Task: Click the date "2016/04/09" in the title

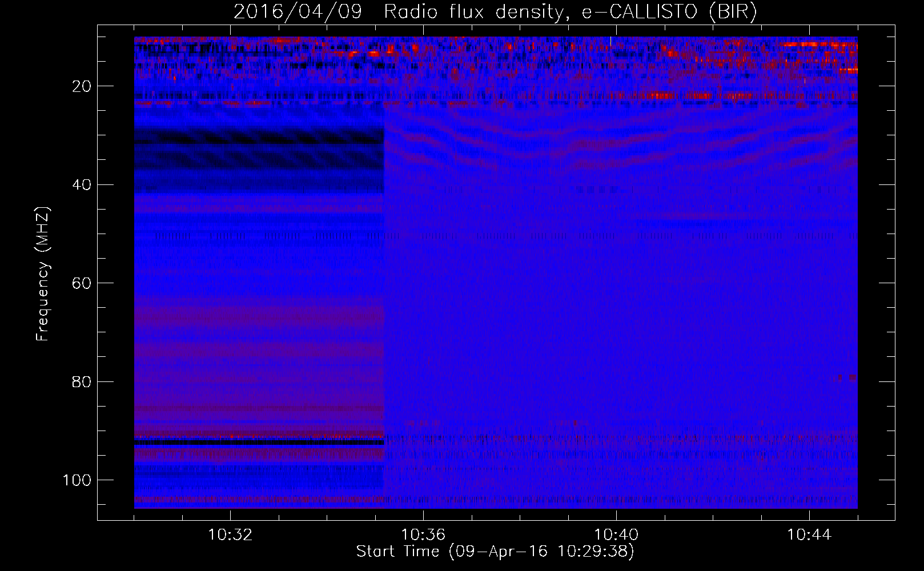Action: pos(298,13)
